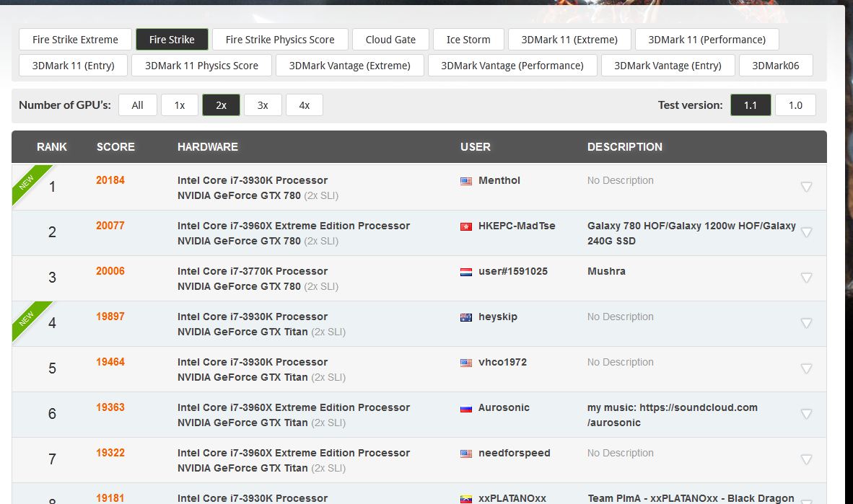Filter results to 4x GPUs
Viewport: 853px width, 504px height.
click(305, 105)
